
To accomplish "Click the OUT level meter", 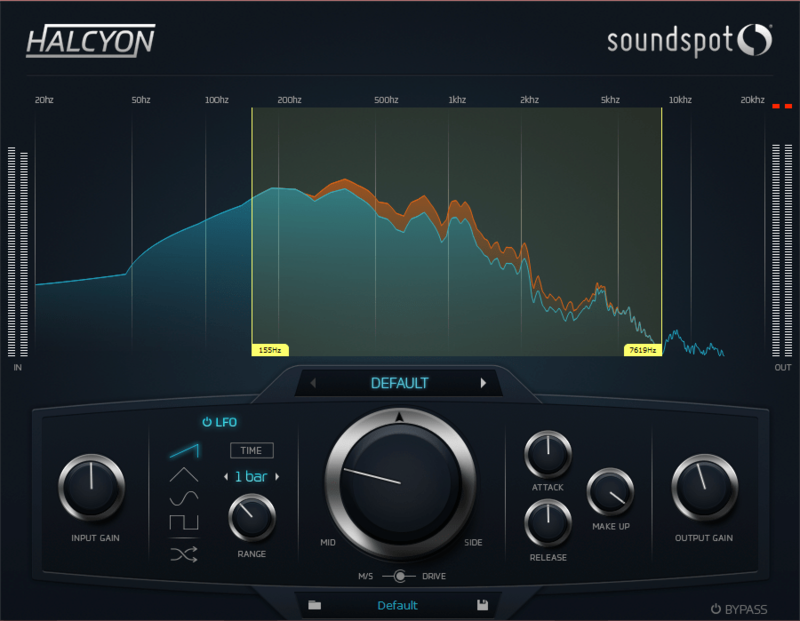I will click(782, 251).
